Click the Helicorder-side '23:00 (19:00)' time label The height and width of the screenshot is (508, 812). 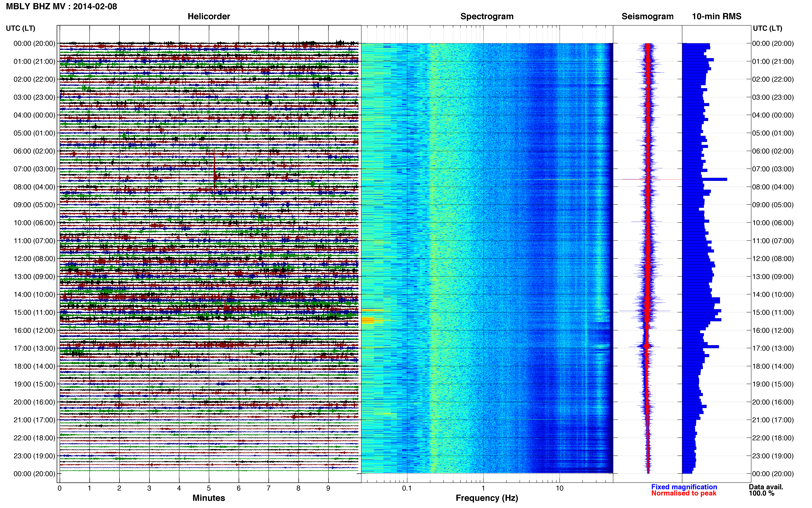[x=34, y=456]
